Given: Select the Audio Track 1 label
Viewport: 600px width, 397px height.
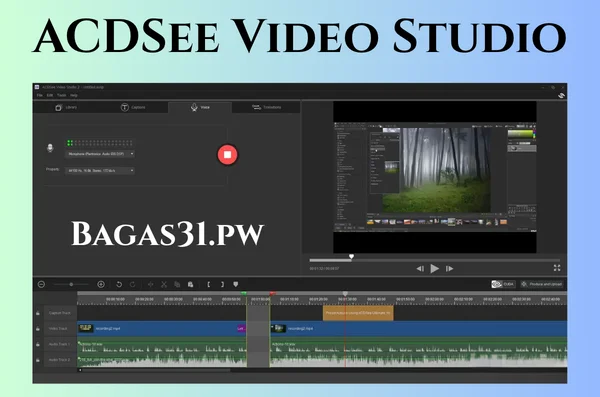Looking at the screenshot, I should click(59, 345).
